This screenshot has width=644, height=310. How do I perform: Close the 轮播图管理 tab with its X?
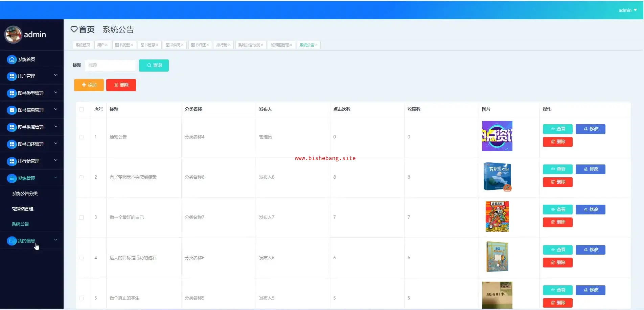pos(291,45)
